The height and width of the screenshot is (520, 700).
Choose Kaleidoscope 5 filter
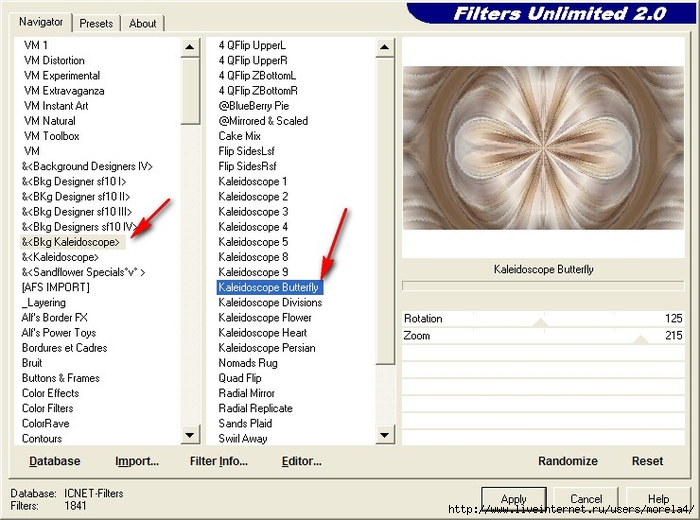(253, 242)
